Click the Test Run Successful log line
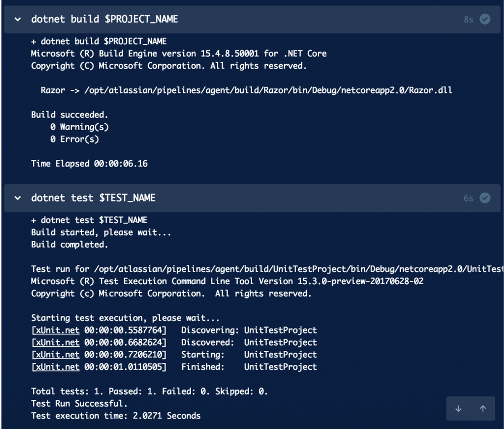Image resolution: width=504 pixels, height=429 pixels. click(x=79, y=404)
